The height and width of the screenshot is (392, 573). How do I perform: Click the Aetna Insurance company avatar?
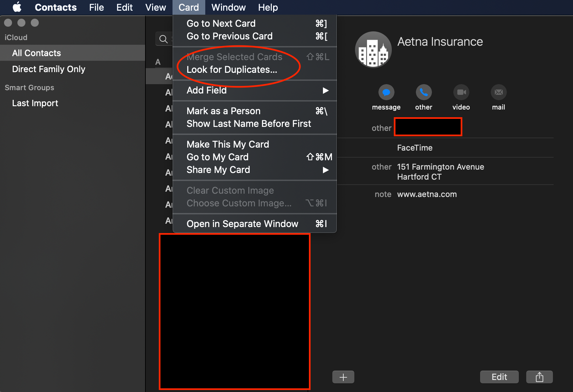(x=373, y=50)
